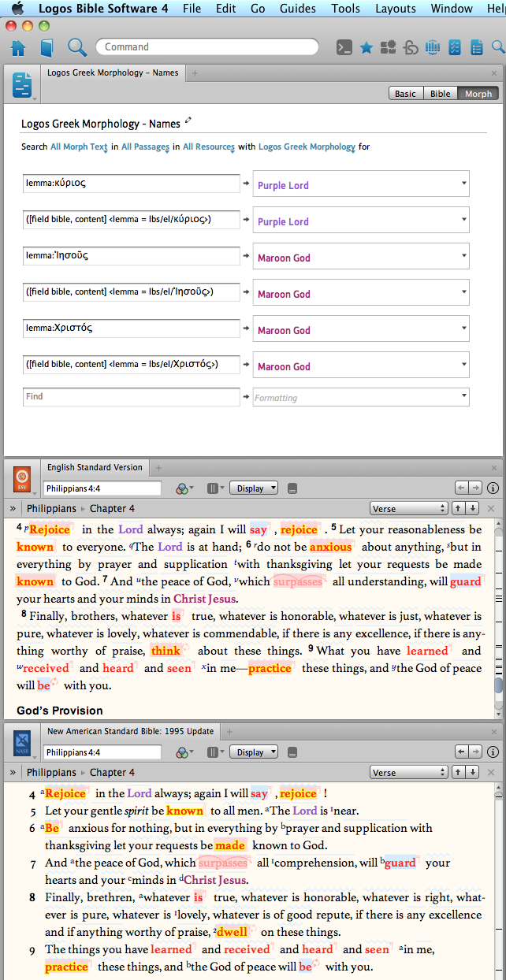
Task: Open the Layouts menu
Action: pyautogui.click(x=396, y=9)
